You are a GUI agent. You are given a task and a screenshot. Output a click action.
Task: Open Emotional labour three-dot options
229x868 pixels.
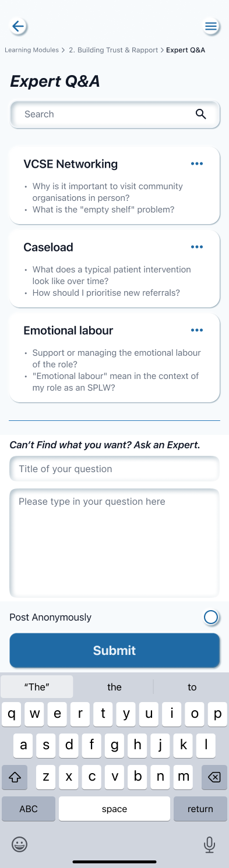pyautogui.click(x=197, y=330)
